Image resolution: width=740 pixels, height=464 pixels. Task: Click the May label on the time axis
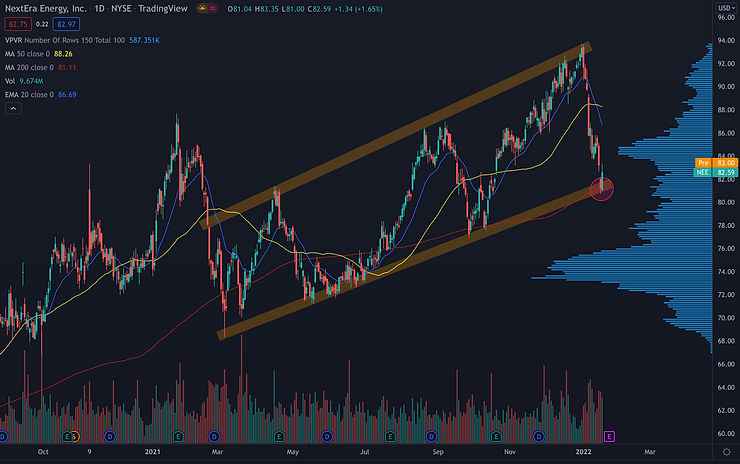(x=293, y=452)
